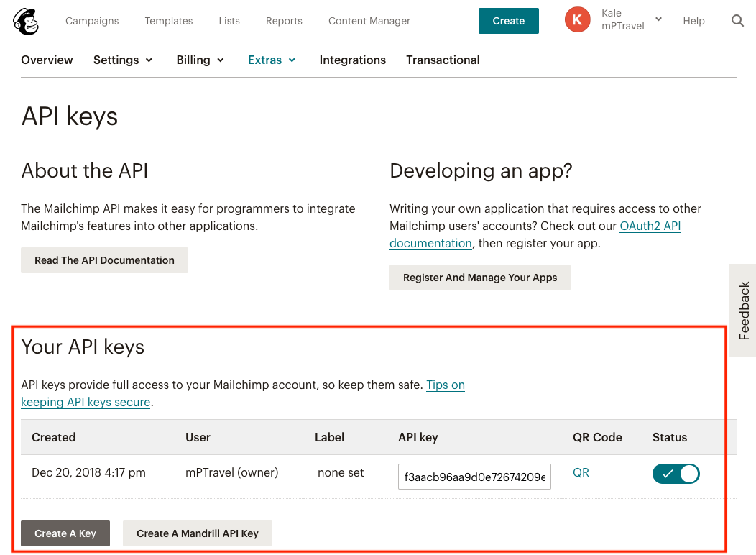Expand the Extras dropdown
Screen dimensions: 756x555
point(272,60)
